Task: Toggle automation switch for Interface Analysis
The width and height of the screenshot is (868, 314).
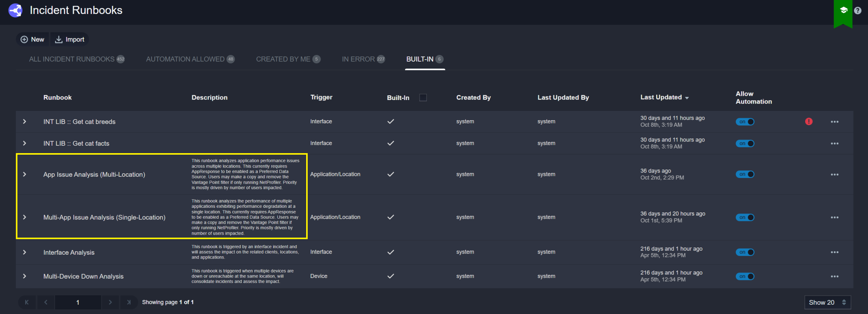Action: coord(745,252)
